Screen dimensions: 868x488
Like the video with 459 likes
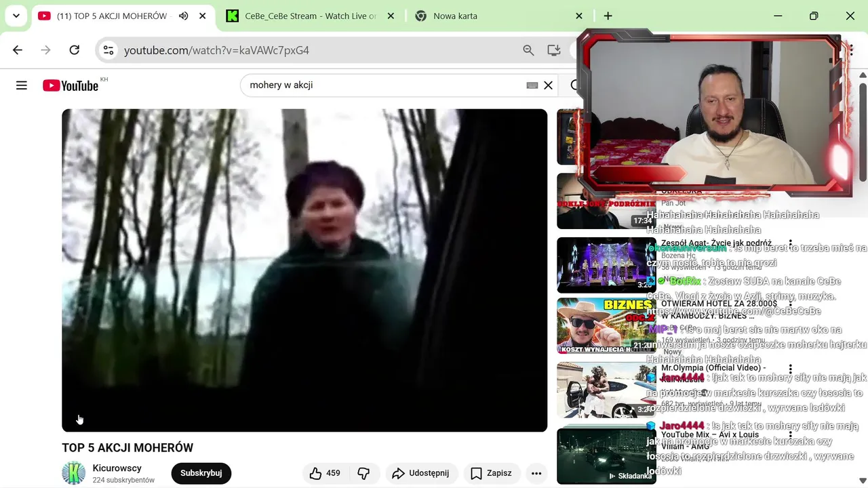click(x=325, y=473)
